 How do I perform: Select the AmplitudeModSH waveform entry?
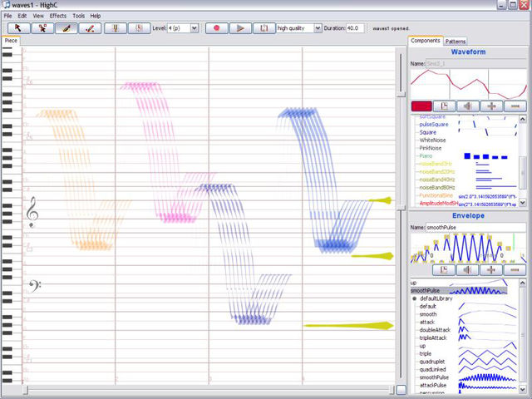tap(439, 203)
